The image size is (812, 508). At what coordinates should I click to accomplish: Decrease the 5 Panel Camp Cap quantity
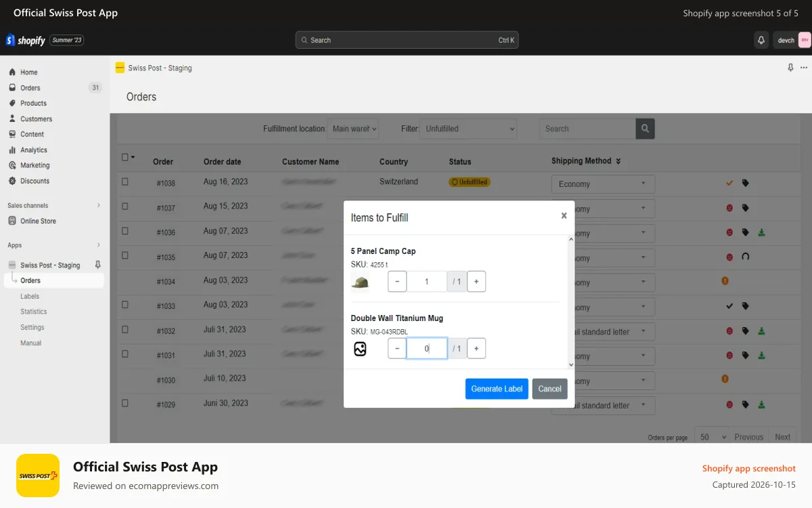click(397, 282)
